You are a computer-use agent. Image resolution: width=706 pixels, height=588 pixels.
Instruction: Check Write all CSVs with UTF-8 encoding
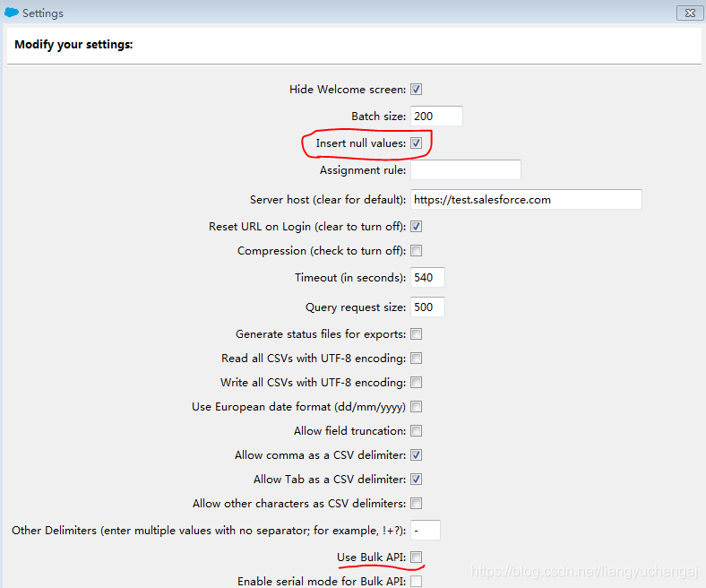416,383
